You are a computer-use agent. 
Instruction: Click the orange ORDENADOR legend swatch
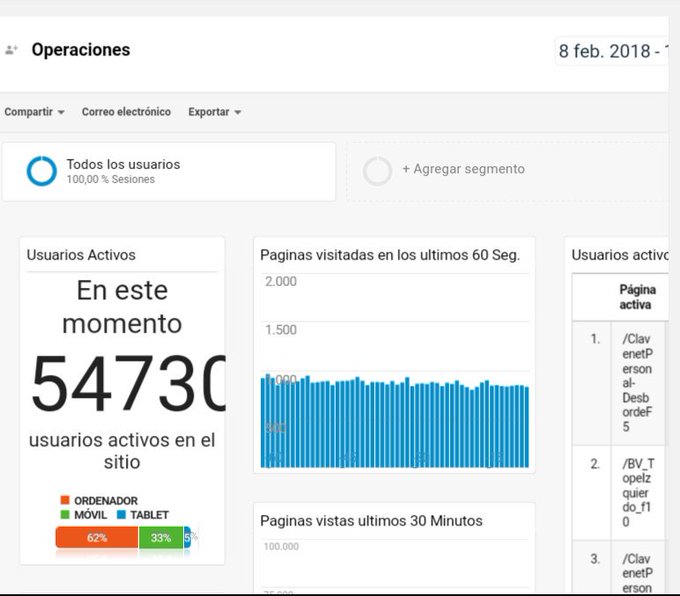65,500
